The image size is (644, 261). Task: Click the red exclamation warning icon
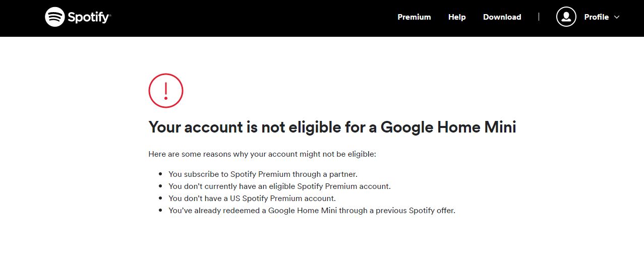(166, 91)
